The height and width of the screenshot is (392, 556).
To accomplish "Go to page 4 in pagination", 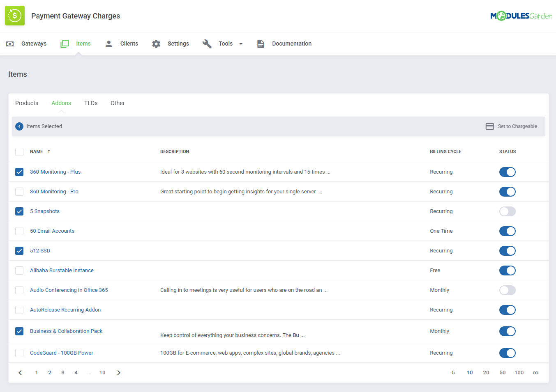I will [76, 372].
